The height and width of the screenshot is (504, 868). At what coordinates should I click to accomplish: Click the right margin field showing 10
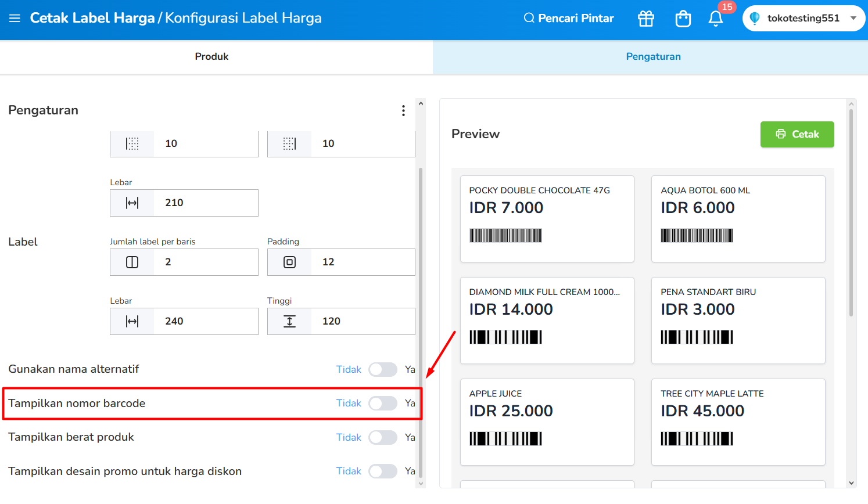(341, 143)
